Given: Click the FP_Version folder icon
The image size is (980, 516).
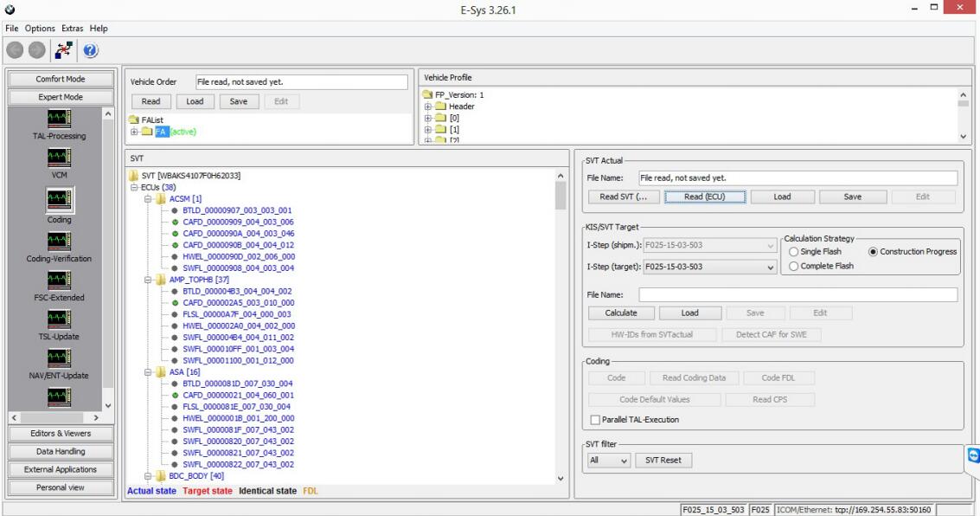Looking at the screenshot, I should point(428,95).
